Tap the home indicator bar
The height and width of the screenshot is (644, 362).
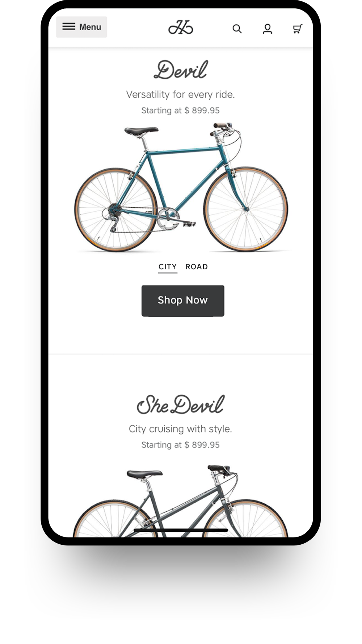coord(181,530)
